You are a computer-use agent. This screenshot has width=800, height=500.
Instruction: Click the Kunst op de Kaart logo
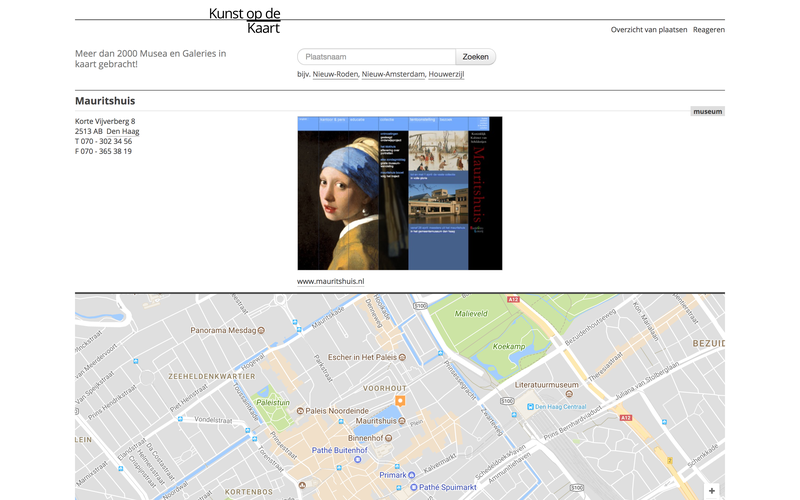click(244, 20)
